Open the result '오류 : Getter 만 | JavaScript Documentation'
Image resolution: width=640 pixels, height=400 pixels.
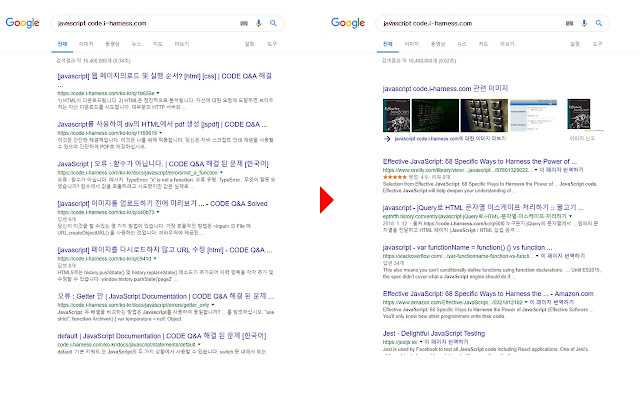click(165, 296)
